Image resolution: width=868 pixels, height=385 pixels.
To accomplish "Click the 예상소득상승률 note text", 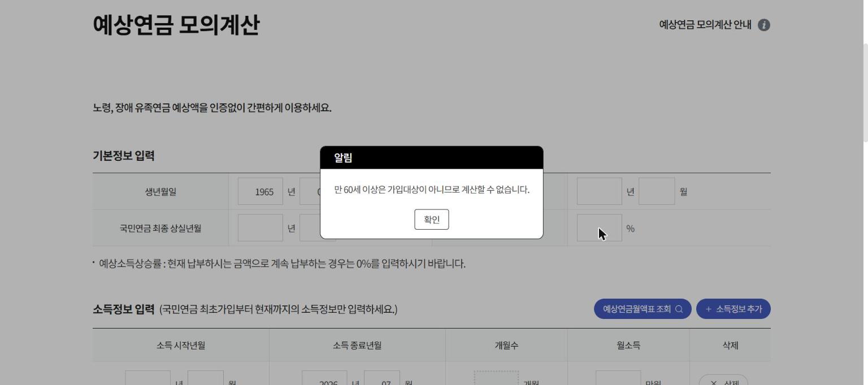I will coord(282,264).
